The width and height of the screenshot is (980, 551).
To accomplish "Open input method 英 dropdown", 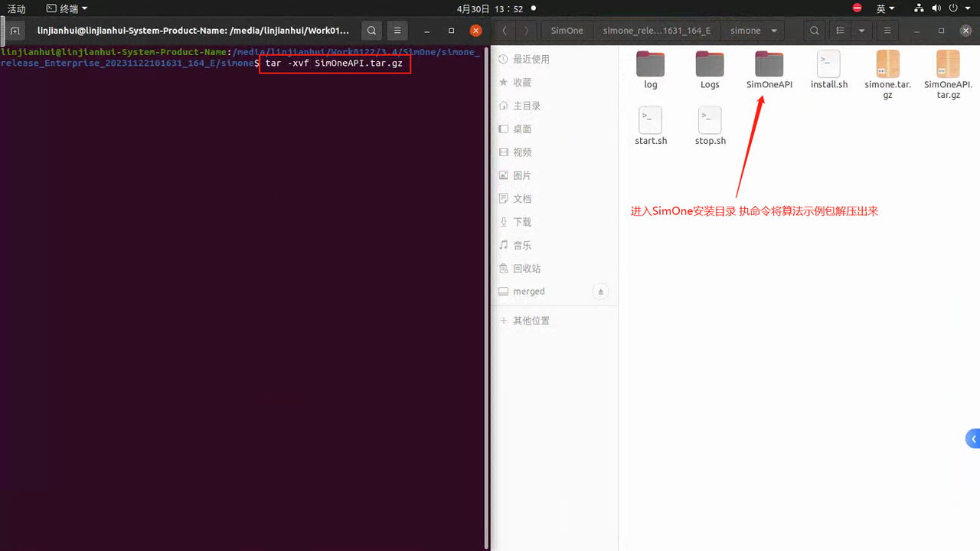I will point(885,9).
